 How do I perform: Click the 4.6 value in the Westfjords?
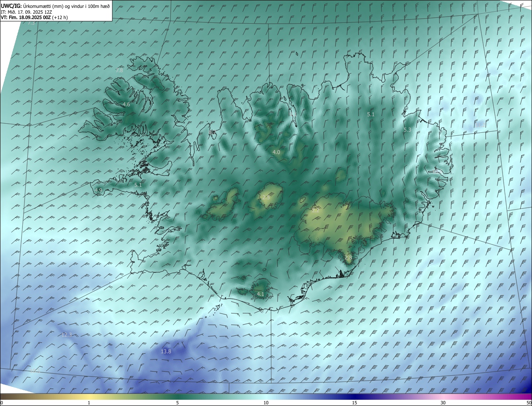point(126,105)
